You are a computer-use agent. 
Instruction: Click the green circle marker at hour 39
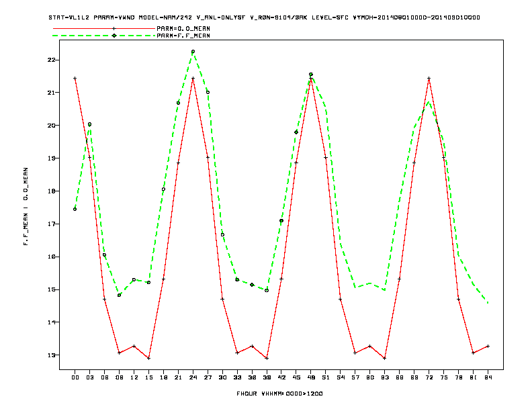click(x=267, y=290)
